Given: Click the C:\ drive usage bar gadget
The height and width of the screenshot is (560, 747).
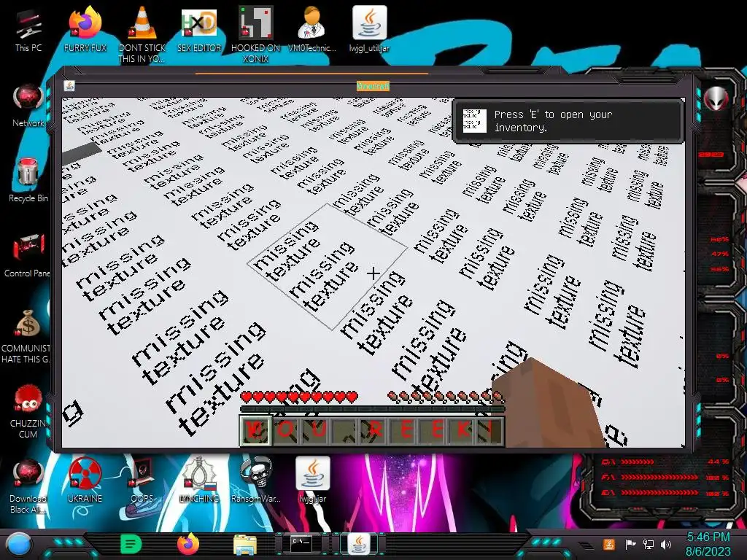Looking at the screenshot, I should 666,462.
